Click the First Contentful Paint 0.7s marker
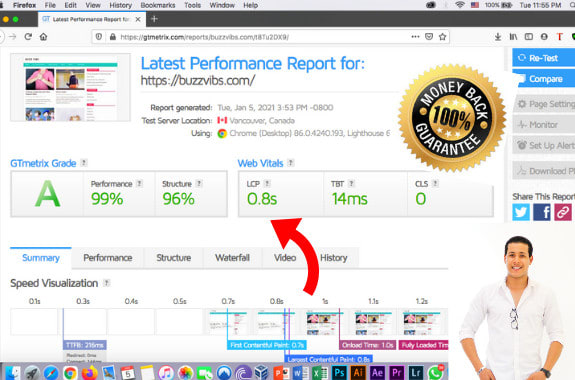The width and height of the screenshot is (575, 380). coord(267,345)
